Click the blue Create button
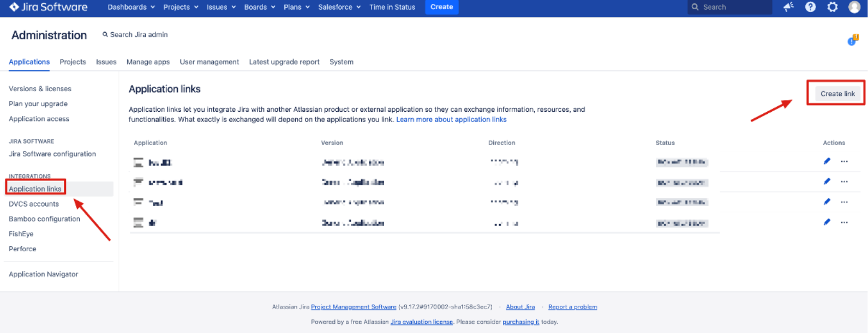This screenshot has width=868, height=333. tap(441, 7)
